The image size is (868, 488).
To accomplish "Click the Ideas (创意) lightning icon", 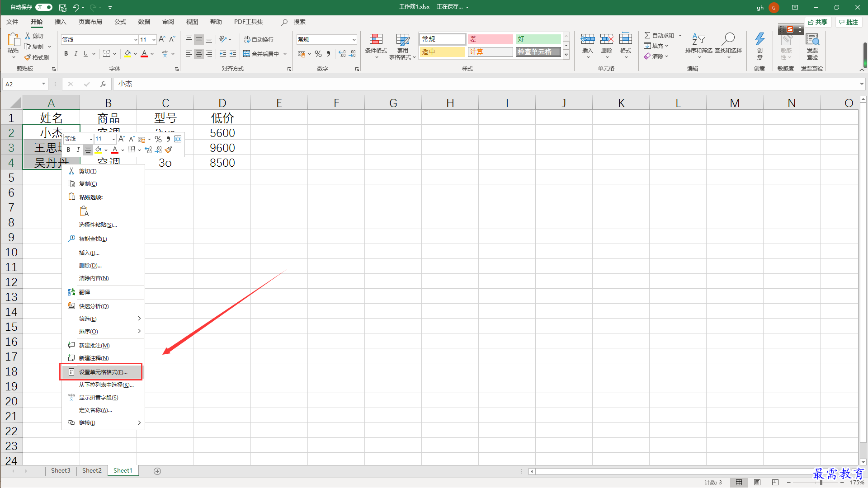I will pos(759,39).
